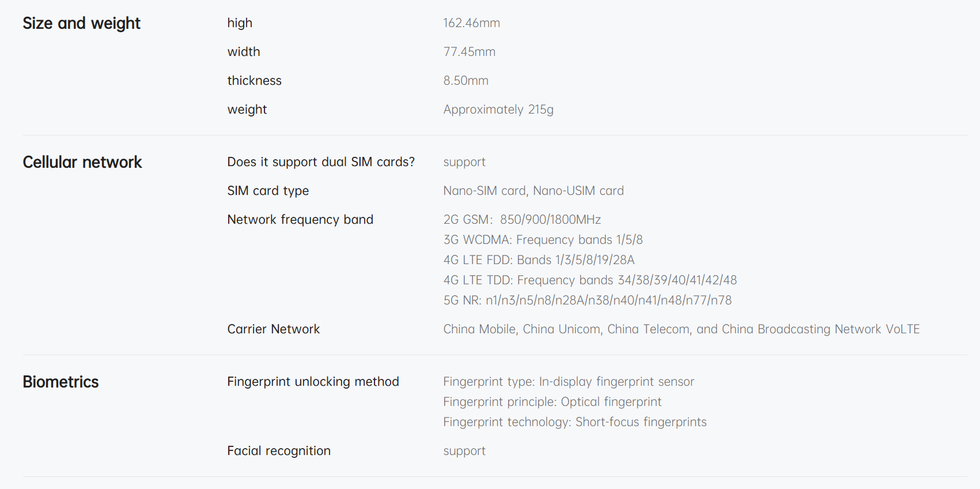Click the Size and weight section heading
The height and width of the screenshot is (489, 980).
(x=81, y=23)
